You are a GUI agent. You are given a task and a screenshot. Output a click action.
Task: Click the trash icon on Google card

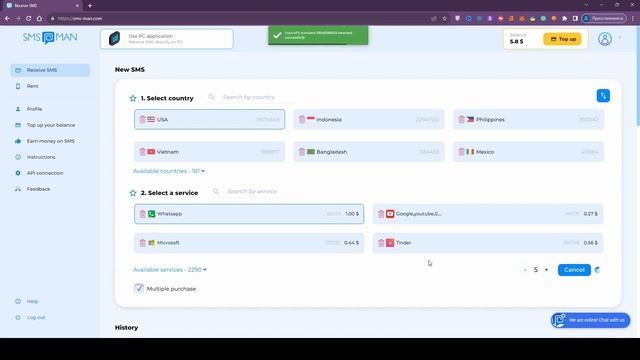click(381, 214)
